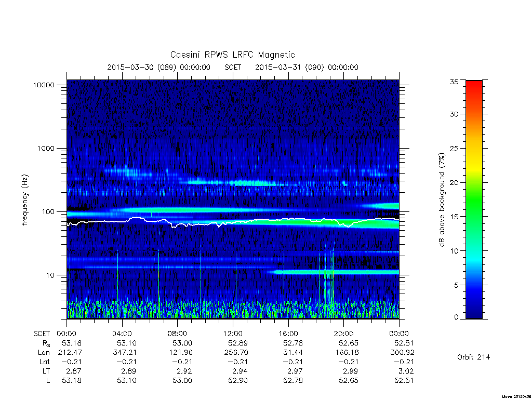This screenshot has width=532, height=399.
Task: Click '53.18' in the Rs row
Action: pos(72,343)
